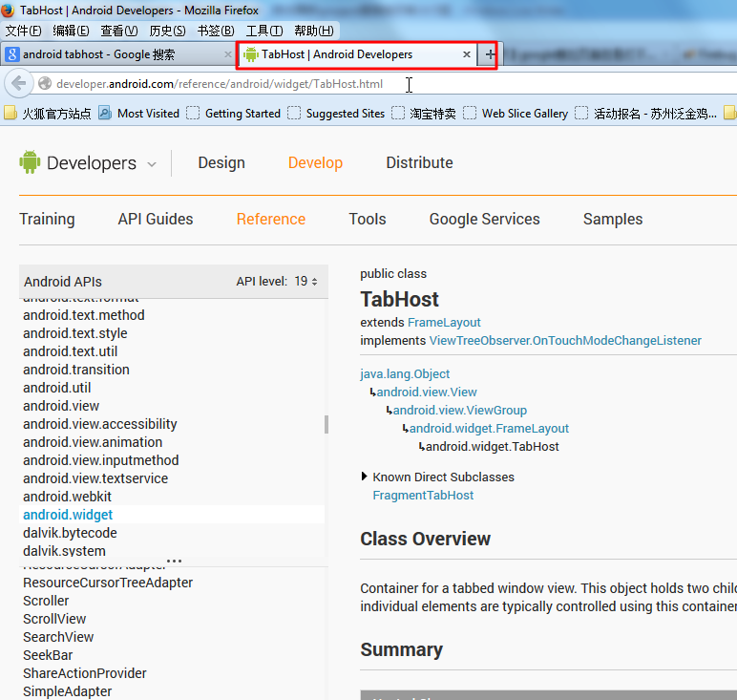Open the Reference tab
The height and width of the screenshot is (700, 737).
tap(271, 219)
